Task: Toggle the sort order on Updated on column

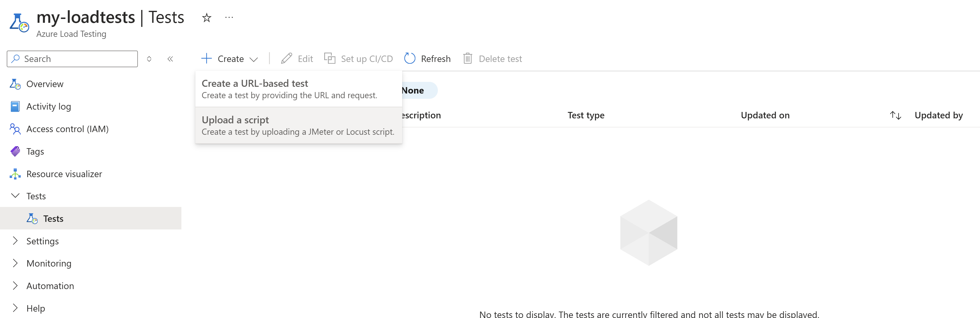Action: 895,115
